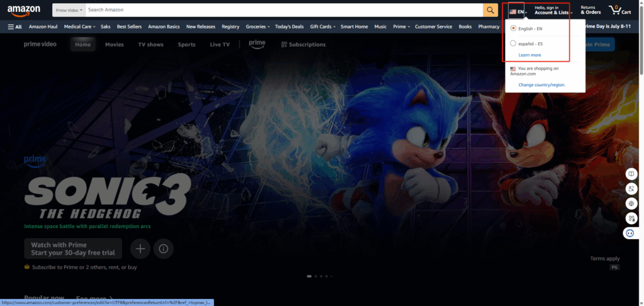The width and height of the screenshot is (644, 306).
Task: Click Prime Day is July 8-11 banner
Action: (x=608, y=26)
